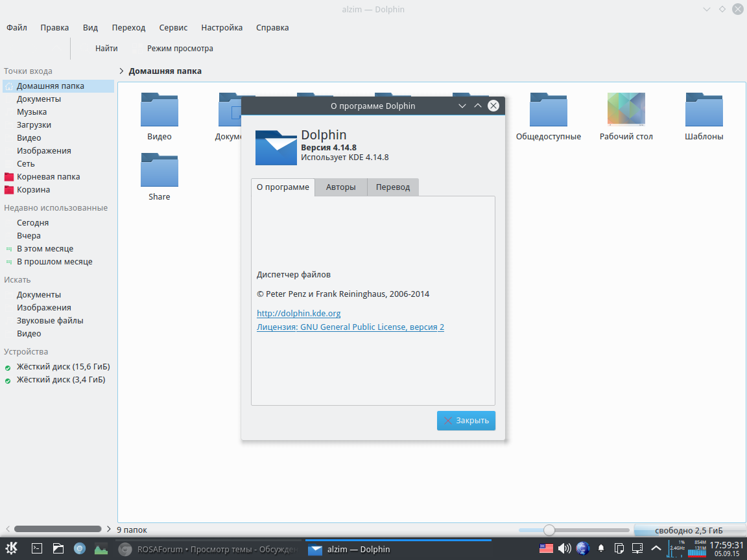
Task: Switch to ROSAForum browser window in taskbar
Action: click(208, 549)
